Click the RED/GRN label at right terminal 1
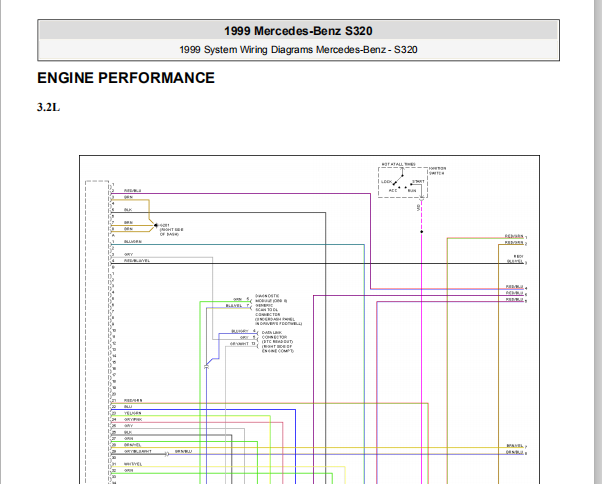The width and height of the screenshot is (602, 484). [x=514, y=236]
